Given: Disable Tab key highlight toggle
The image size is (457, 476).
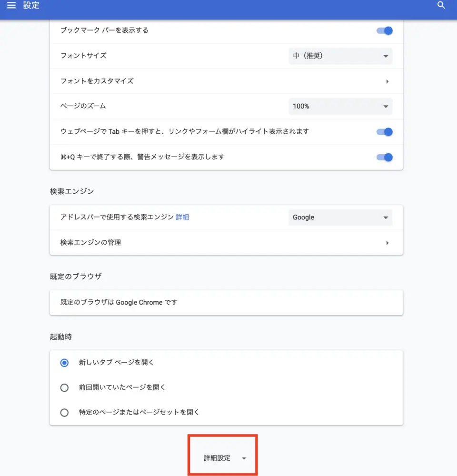Looking at the screenshot, I should 385,132.
